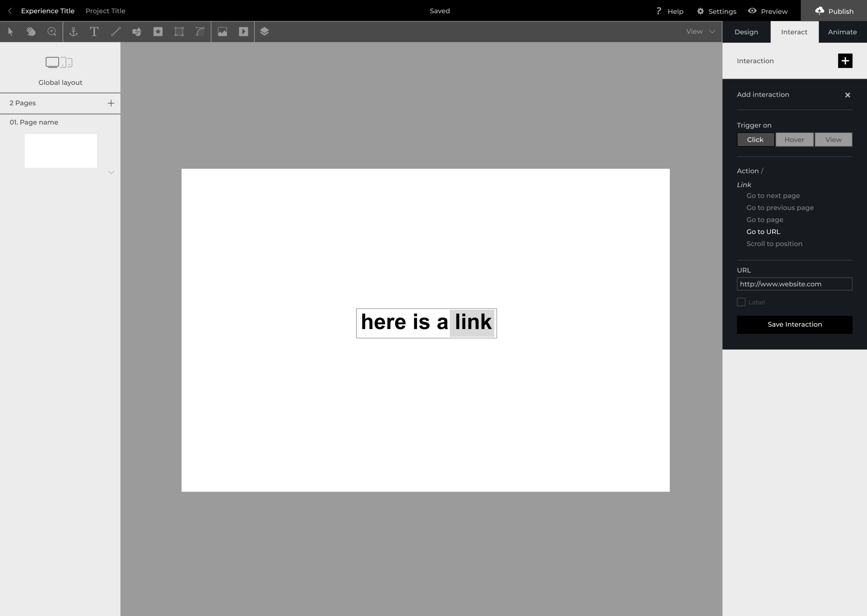Toggle the Label checkbox
867x616 pixels.
pos(741,302)
